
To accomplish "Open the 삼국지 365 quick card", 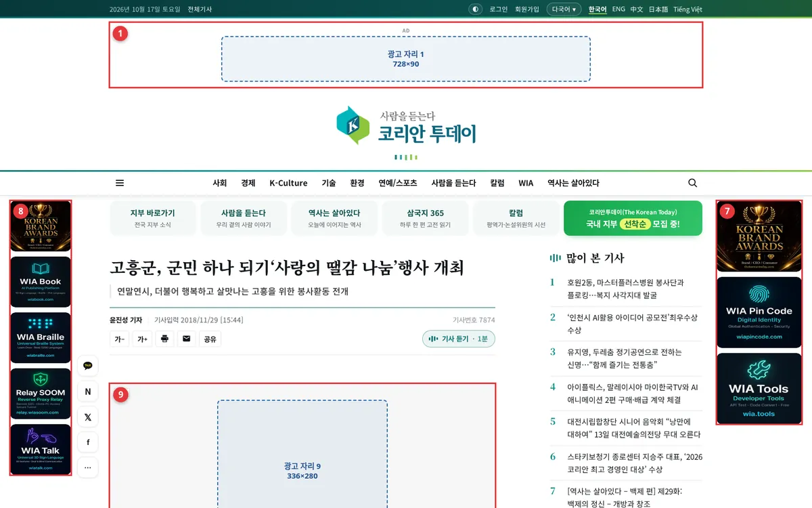I will (x=425, y=218).
